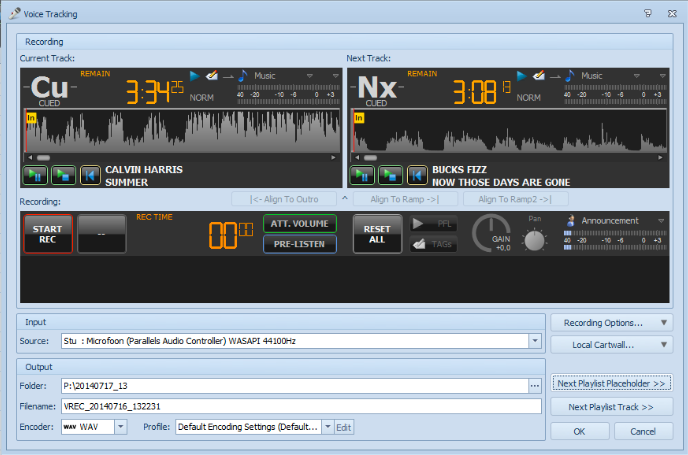This screenshot has height=455, width=688.
Task: Click the Edit profile button
Action: click(x=344, y=427)
